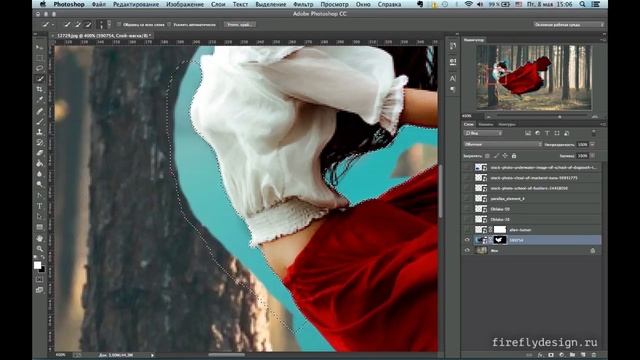Select the Eyedropper tool

[x=40, y=100]
